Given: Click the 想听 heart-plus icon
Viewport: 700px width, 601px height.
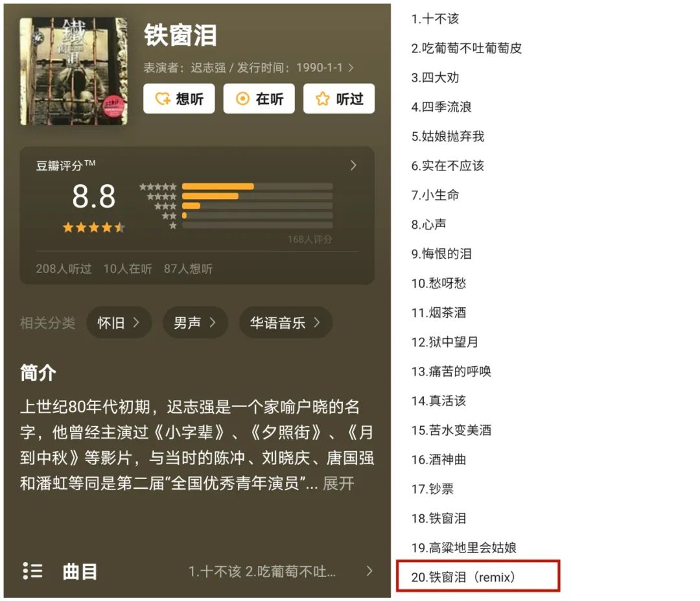Looking at the screenshot, I should pyautogui.click(x=163, y=99).
